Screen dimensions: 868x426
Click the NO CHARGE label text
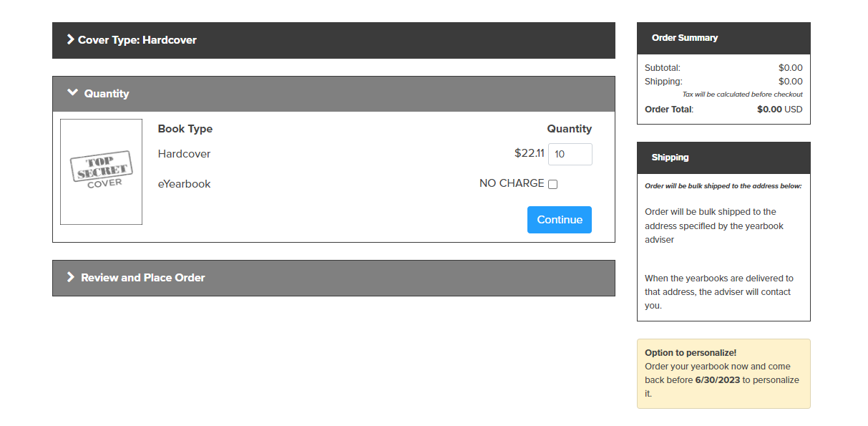pyautogui.click(x=512, y=183)
